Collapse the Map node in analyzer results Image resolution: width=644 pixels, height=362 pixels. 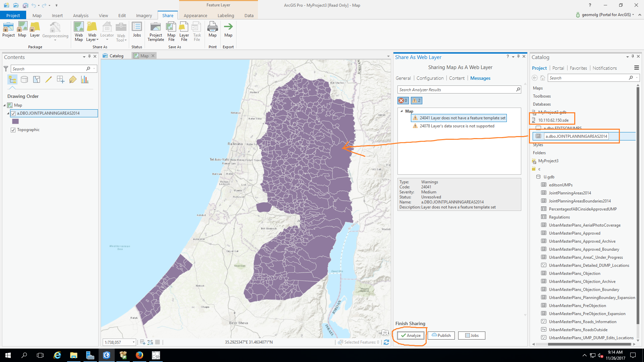(x=401, y=111)
